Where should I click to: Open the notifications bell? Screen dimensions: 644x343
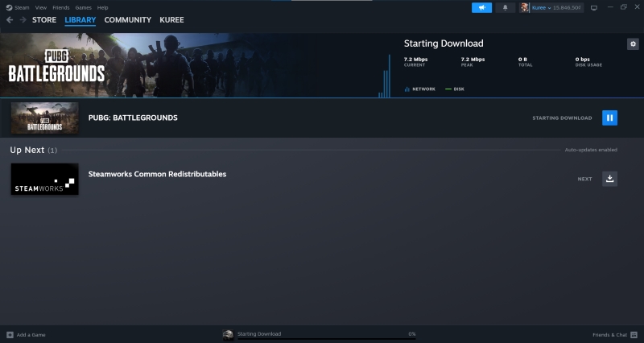(x=506, y=7)
